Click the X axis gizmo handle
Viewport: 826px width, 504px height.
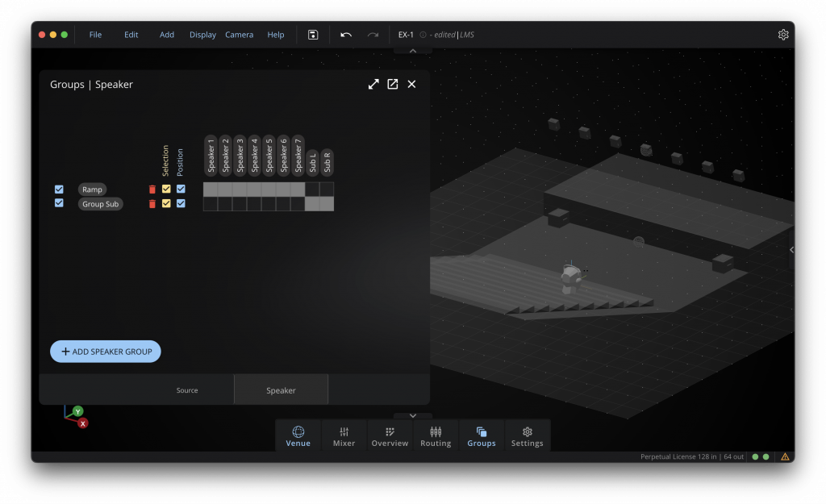tap(83, 423)
